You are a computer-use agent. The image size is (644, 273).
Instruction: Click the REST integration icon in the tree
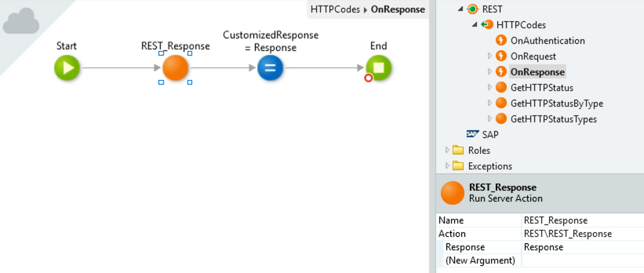click(x=473, y=9)
